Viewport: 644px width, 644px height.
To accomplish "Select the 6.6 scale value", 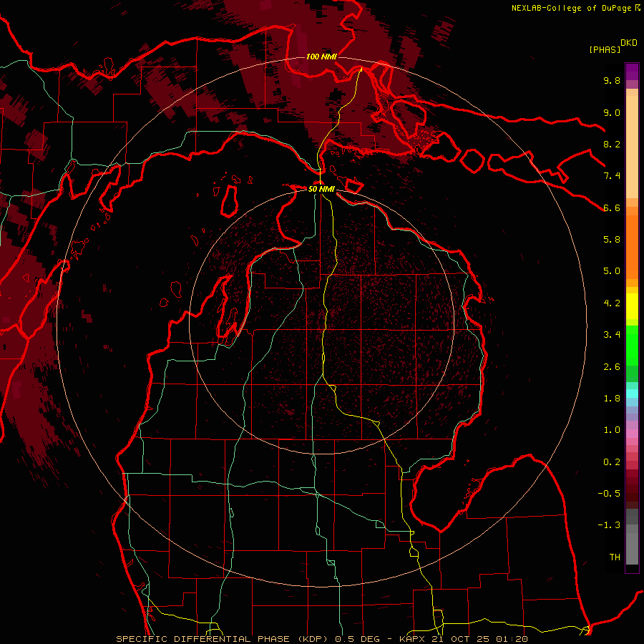I will pos(612,208).
